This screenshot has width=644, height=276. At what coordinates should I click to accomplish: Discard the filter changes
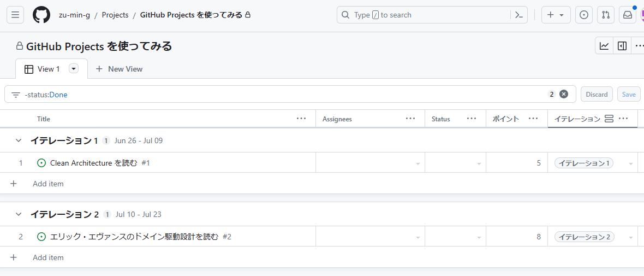click(597, 94)
